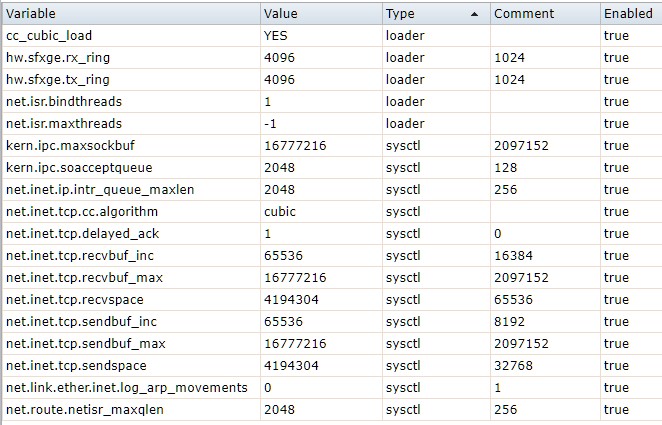Viewport: 662px width, 425px height.
Task: Click Enabled true for net.route.netisr_maxqlen
Action: tap(617, 410)
